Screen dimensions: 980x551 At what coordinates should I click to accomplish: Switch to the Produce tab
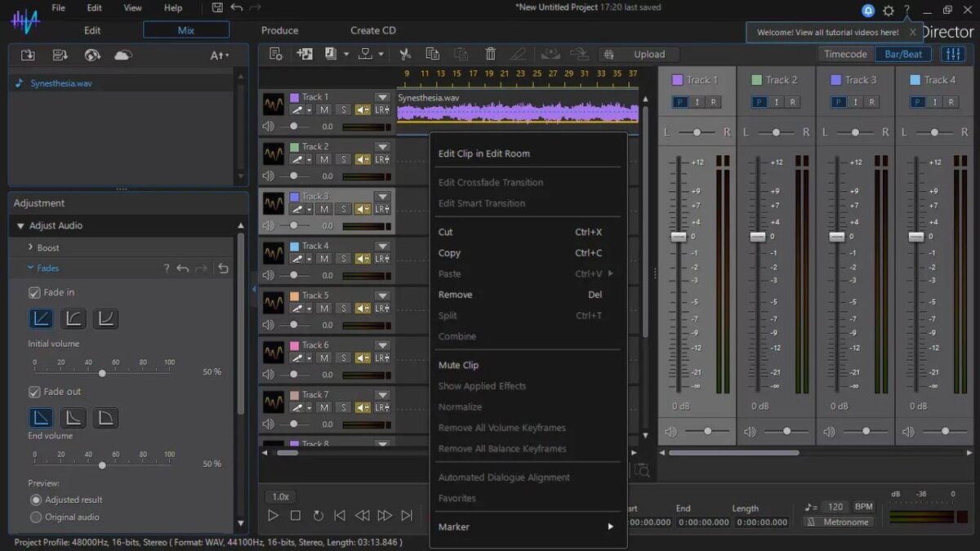coord(279,30)
